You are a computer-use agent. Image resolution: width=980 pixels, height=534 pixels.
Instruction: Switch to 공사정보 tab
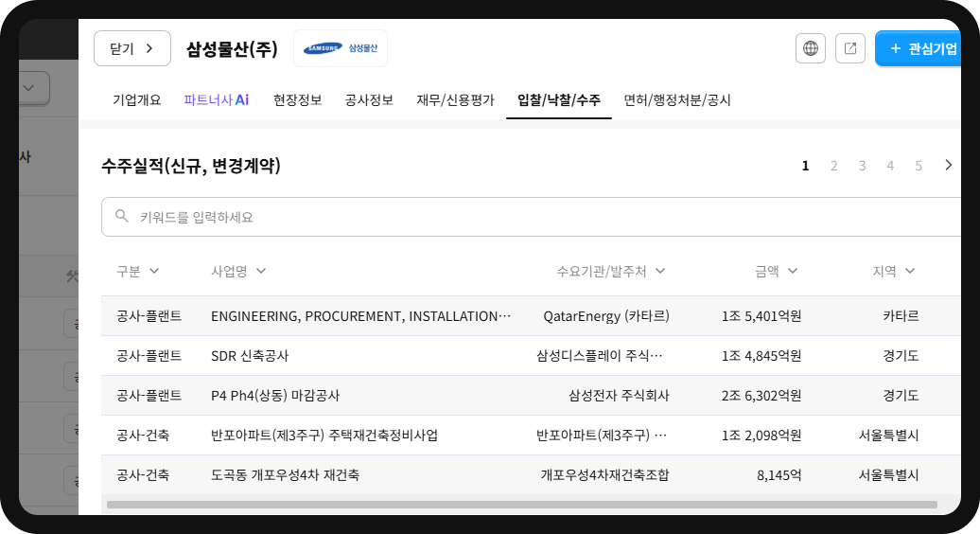369,100
